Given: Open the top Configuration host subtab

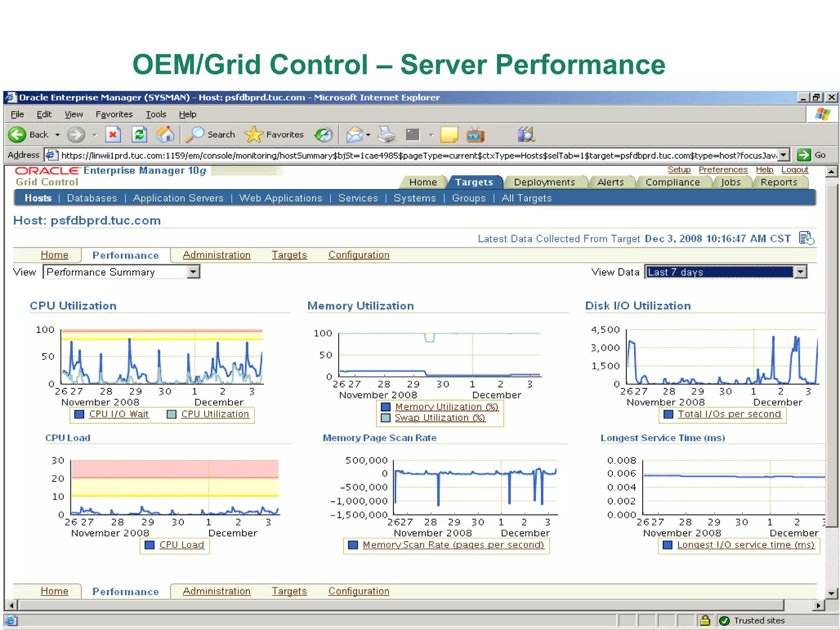Looking at the screenshot, I should pos(359,255).
